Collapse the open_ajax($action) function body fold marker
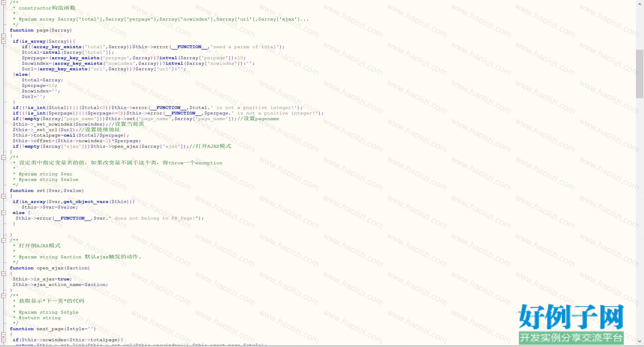644x347 pixels. click(3, 273)
